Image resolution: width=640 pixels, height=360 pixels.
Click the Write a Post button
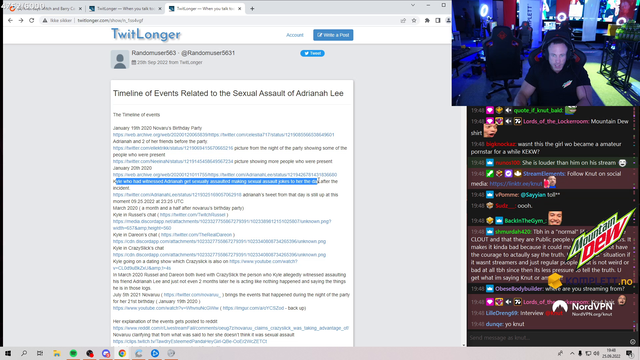[333, 35]
